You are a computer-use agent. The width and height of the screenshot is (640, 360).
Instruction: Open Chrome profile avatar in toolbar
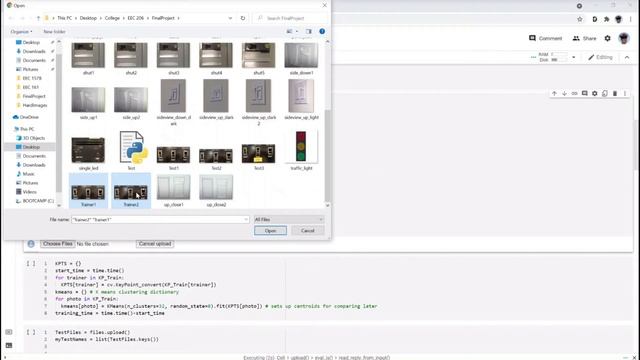(x=619, y=19)
